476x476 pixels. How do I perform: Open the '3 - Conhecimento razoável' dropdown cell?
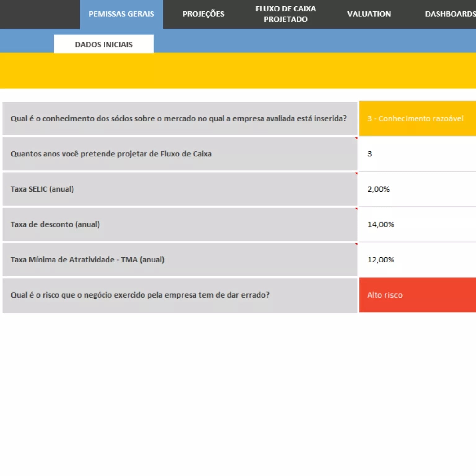(418, 118)
